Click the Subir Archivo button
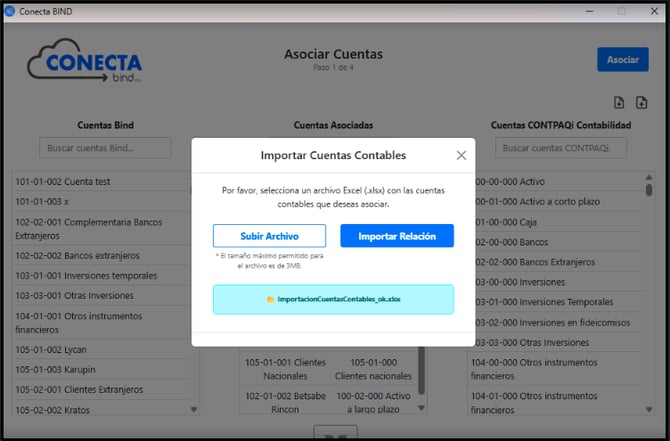Viewport: 670px width, 441px height. click(x=269, y=236)
